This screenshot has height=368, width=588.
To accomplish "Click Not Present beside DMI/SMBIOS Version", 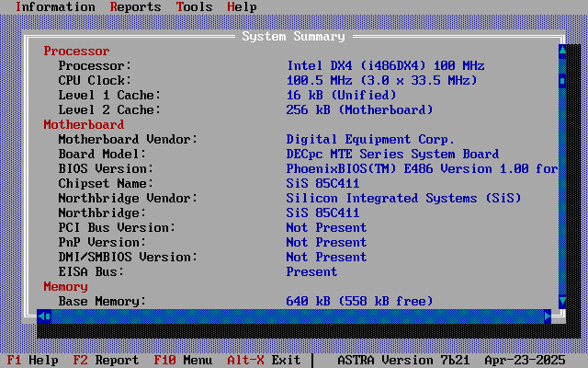I will click(x=326, y=257).
